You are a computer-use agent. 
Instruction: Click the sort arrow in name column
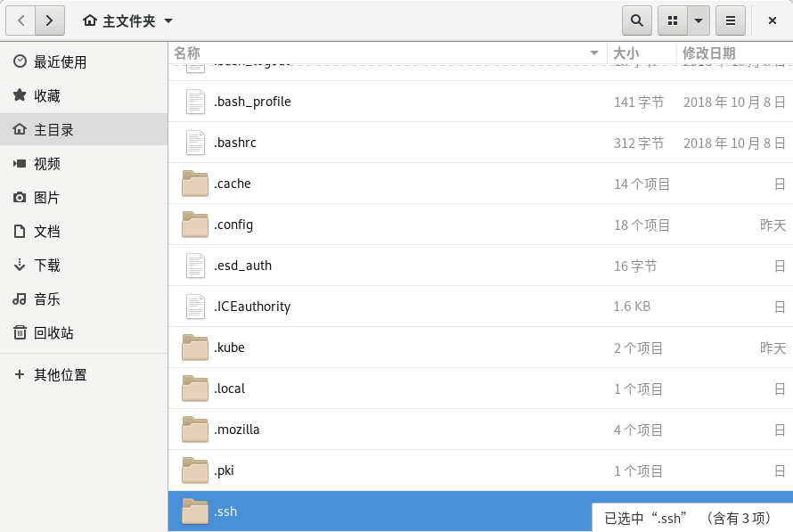pyautogui.click(x=594, y=53)
